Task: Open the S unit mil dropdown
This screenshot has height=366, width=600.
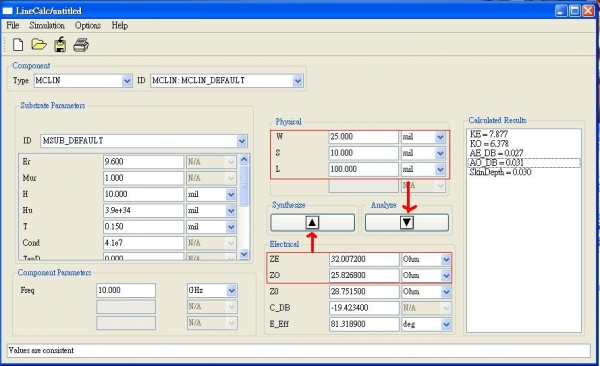Action: point(440,153)
